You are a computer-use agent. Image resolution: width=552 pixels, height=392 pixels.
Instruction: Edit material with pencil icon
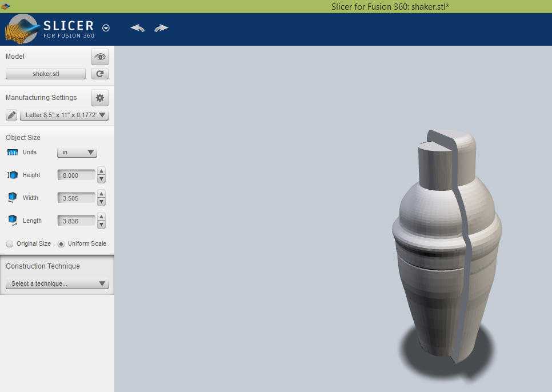[11, 115]
